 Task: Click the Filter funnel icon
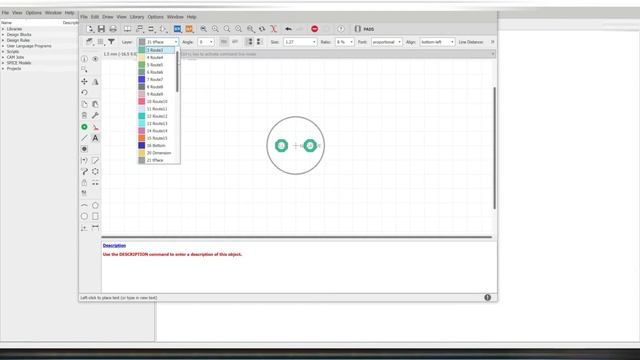[x=111, y=42]
